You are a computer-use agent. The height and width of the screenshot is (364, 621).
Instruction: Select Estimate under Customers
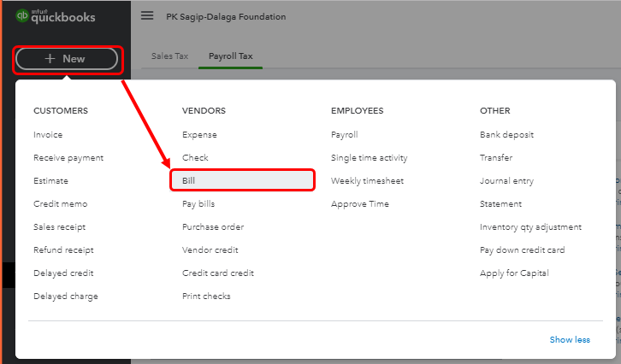pyautogui.click(x=50, y=181)
